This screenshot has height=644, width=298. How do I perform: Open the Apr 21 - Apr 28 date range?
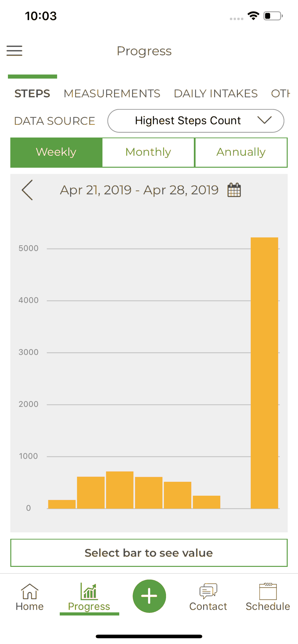point(139,190)
